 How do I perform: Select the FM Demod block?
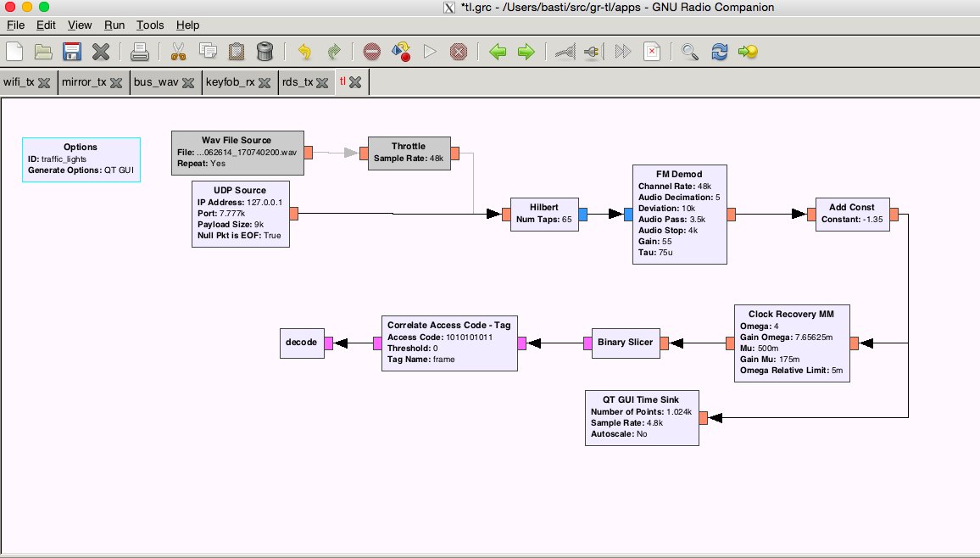pos(680,215)
